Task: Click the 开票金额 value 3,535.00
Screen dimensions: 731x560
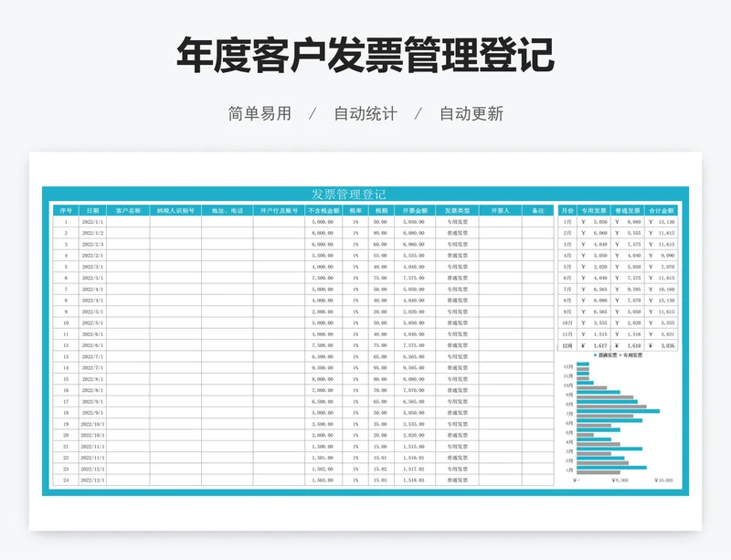Action: (x=414, y=424)
